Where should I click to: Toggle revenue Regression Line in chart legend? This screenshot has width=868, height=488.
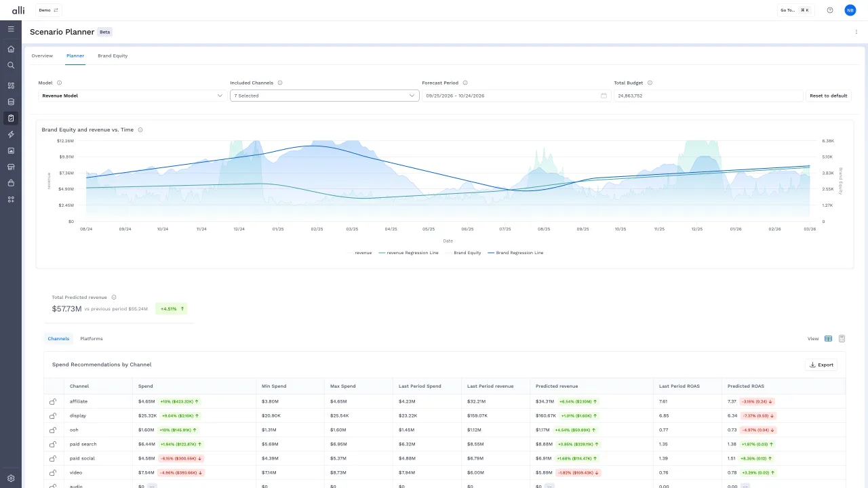(408, 253)
